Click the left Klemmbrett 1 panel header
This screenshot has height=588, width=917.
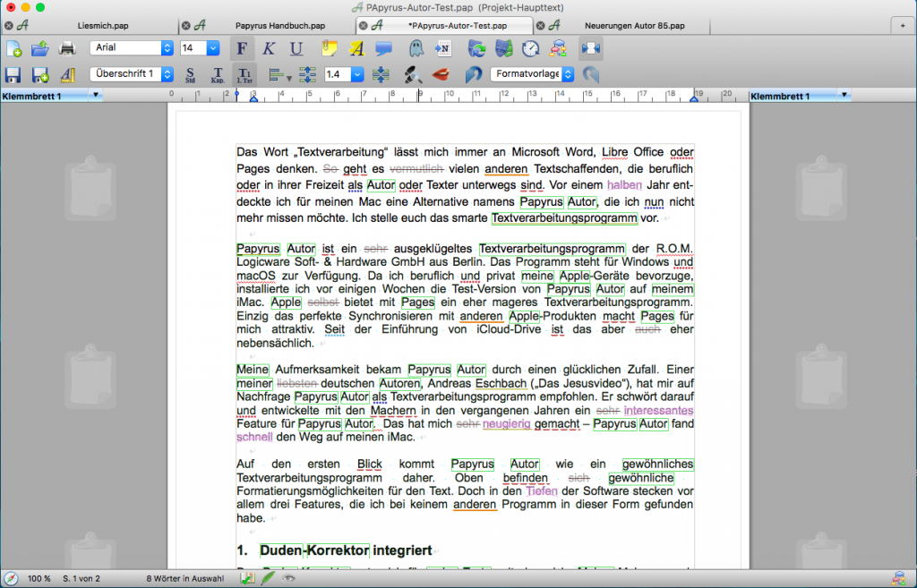click(x=81, y=96)
